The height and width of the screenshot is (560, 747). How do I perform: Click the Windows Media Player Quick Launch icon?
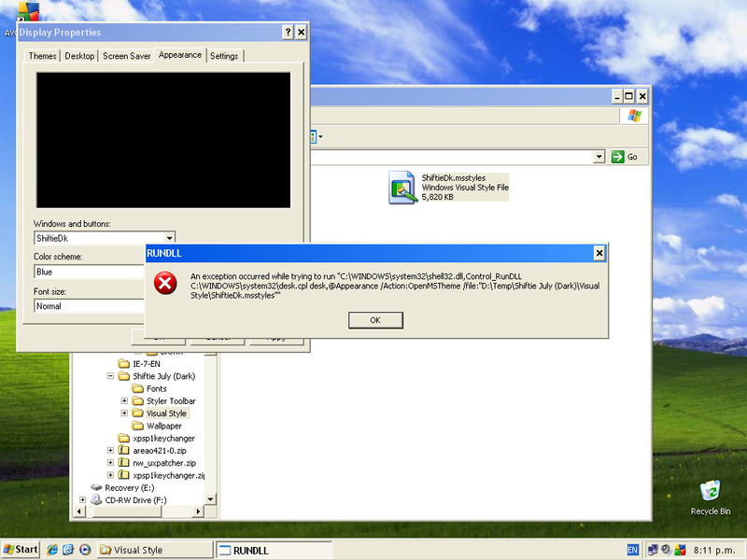[85, 550]
